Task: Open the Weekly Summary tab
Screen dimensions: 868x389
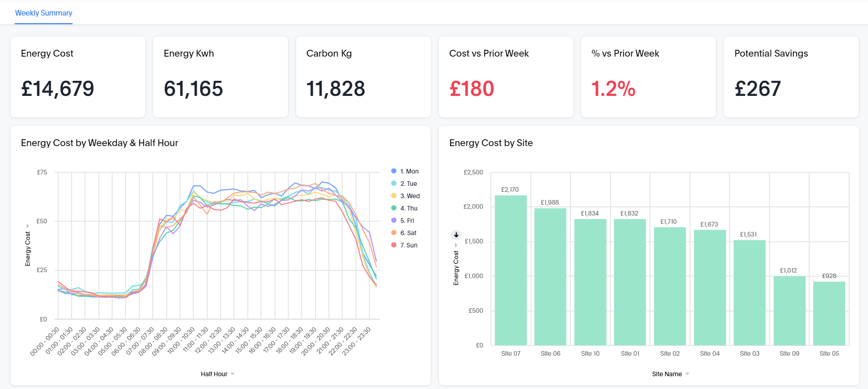Action: click(x=43, y=13)
